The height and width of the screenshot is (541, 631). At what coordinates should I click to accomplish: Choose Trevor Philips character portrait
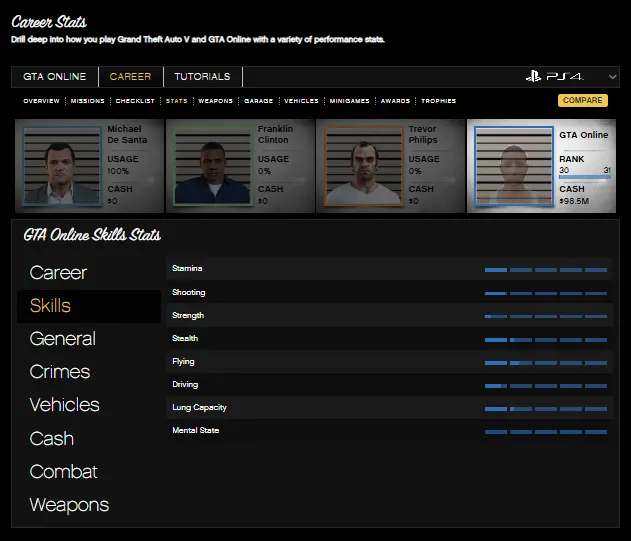click(360, 166)
